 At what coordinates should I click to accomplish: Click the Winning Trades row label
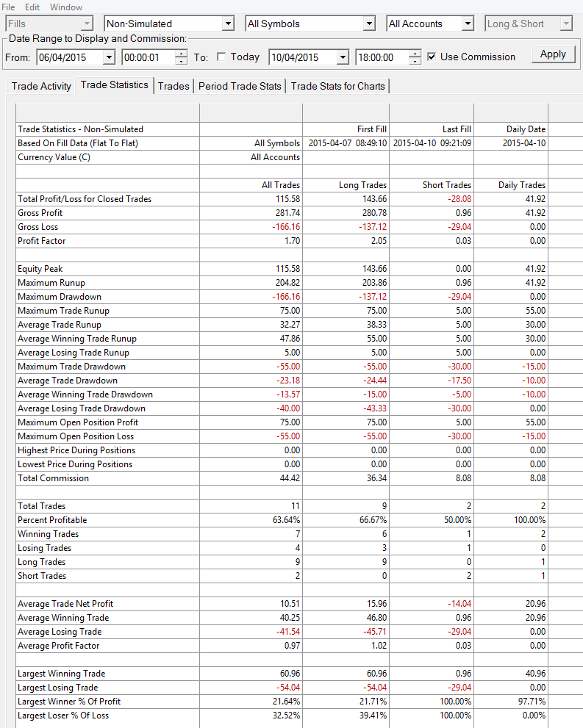[49, 534]
